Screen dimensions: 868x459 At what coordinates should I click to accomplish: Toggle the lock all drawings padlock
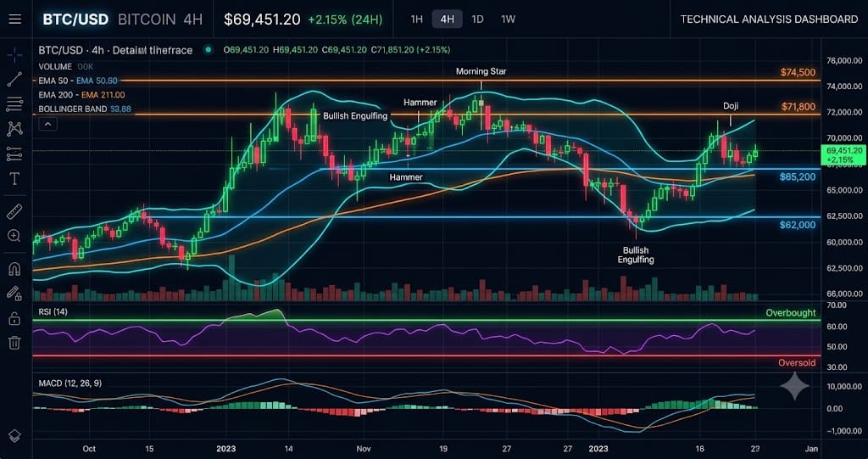15,318
